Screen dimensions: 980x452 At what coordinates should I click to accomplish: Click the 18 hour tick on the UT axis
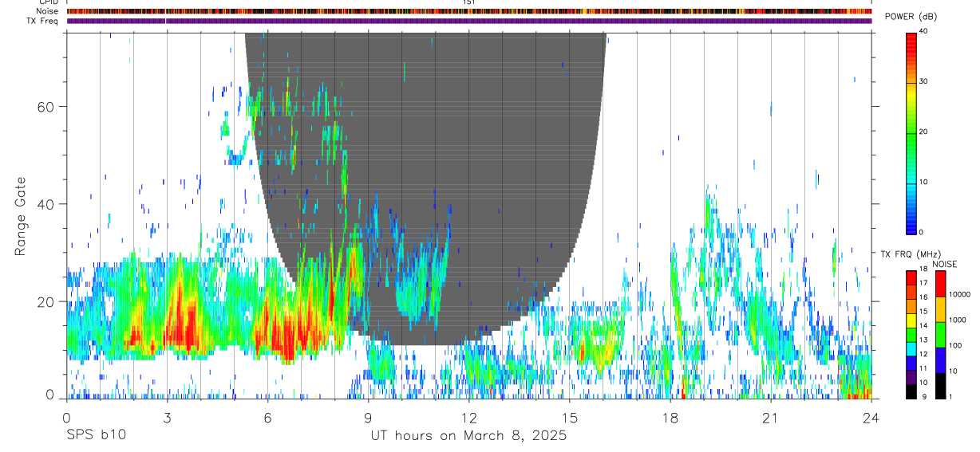click(670, 419)
